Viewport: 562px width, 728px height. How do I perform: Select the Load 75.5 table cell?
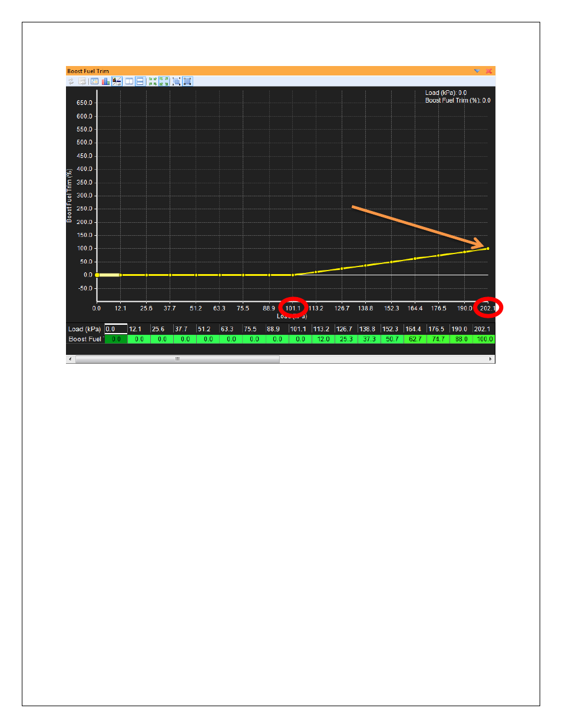tap(254, 329)
